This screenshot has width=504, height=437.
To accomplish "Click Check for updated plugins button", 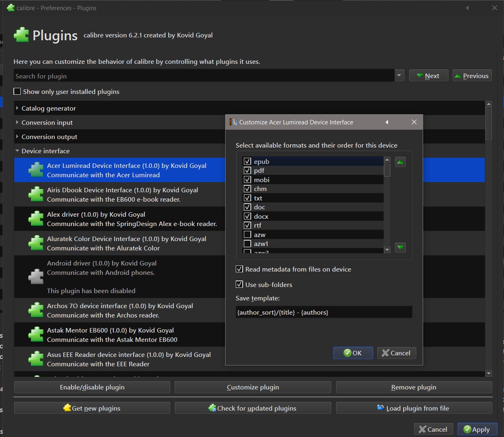I will [253, 408].
